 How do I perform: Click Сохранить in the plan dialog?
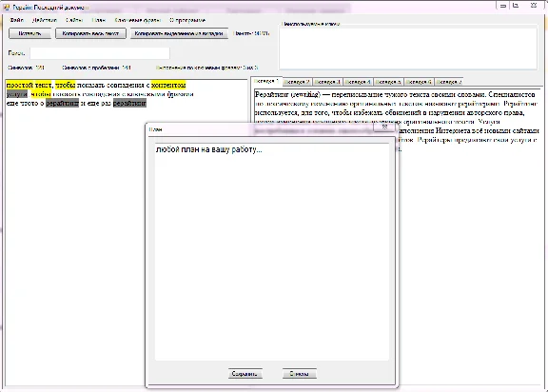click(x=245, y=374)
